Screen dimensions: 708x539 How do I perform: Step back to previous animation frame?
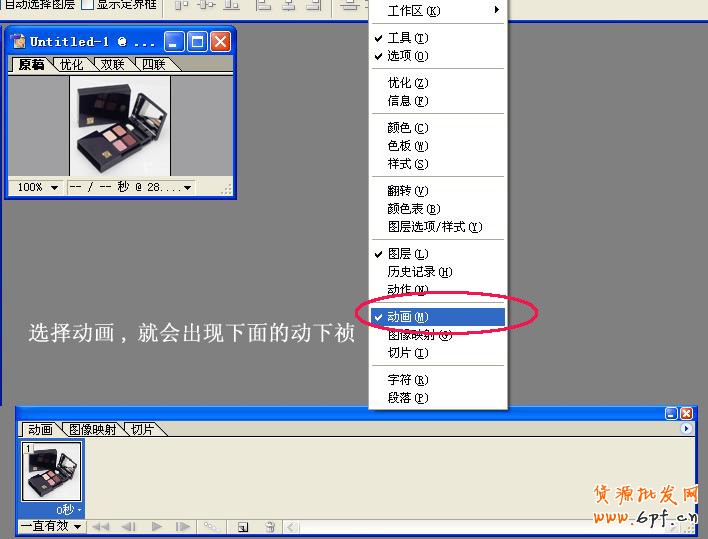tap(128, 526)
